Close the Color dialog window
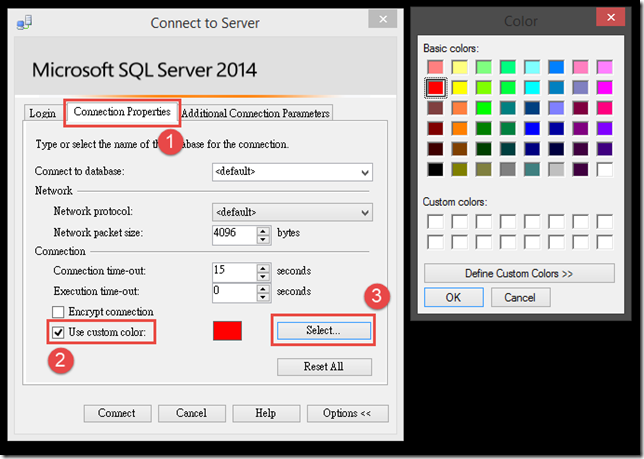The width and height of the screenshot is (644, 459). tap(611, 17)
